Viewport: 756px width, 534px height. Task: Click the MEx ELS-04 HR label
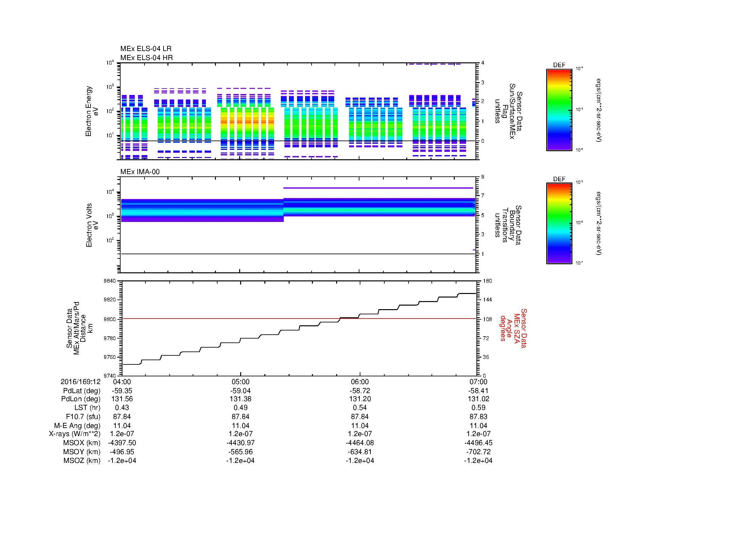pos(146,58)
